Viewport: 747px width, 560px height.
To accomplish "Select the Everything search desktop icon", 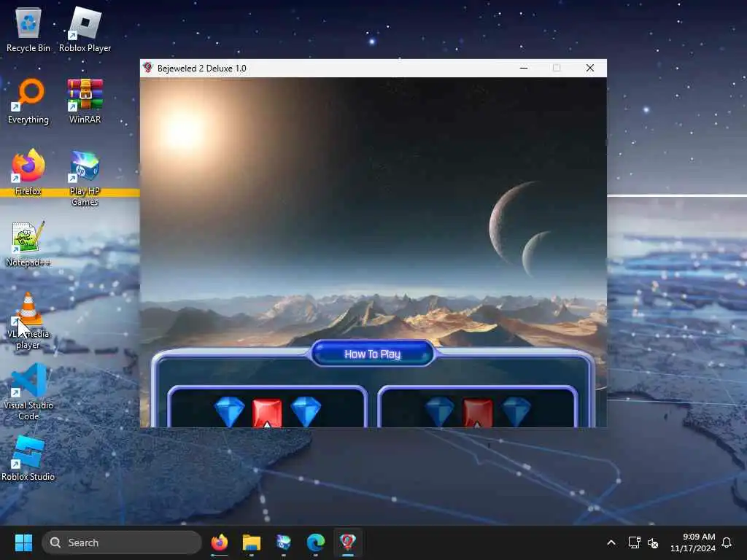I will (28, 101).
